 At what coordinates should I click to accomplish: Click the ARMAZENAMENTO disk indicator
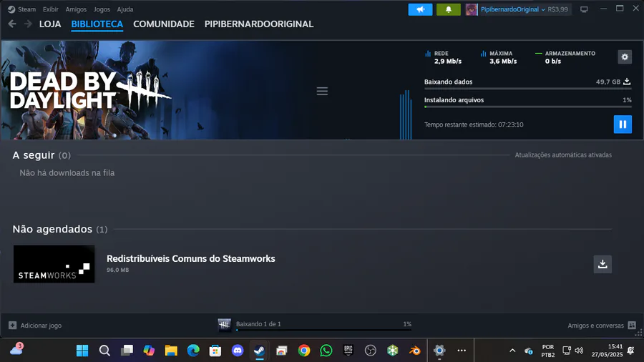565,57
